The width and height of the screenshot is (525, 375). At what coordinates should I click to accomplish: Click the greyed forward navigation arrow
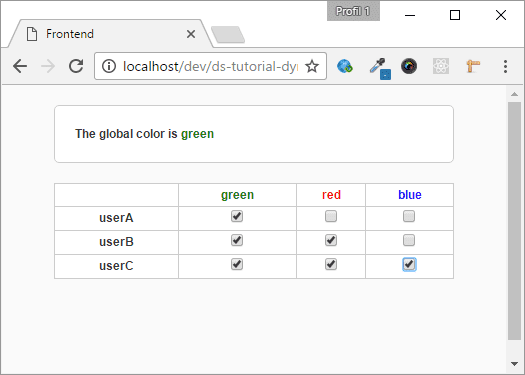pyautogui.click(x=48, y=66)
